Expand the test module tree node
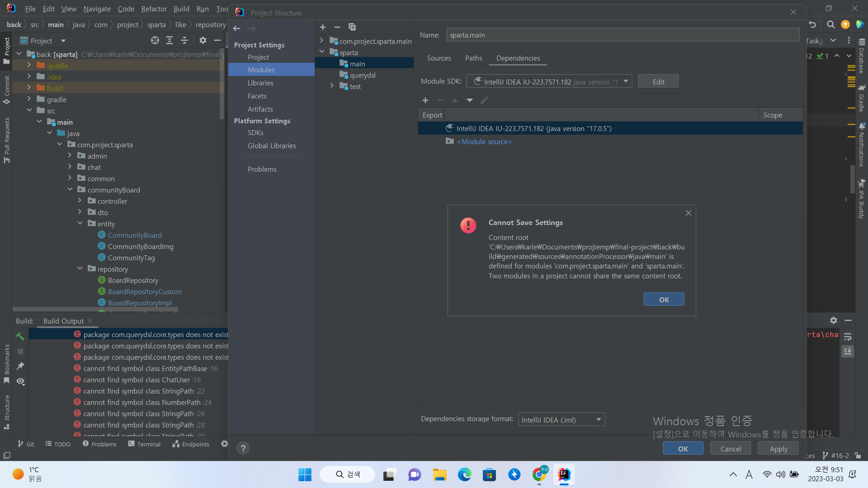Image resolution: width=868 pixels, height=488 pixels. click(x=332, y=86)
